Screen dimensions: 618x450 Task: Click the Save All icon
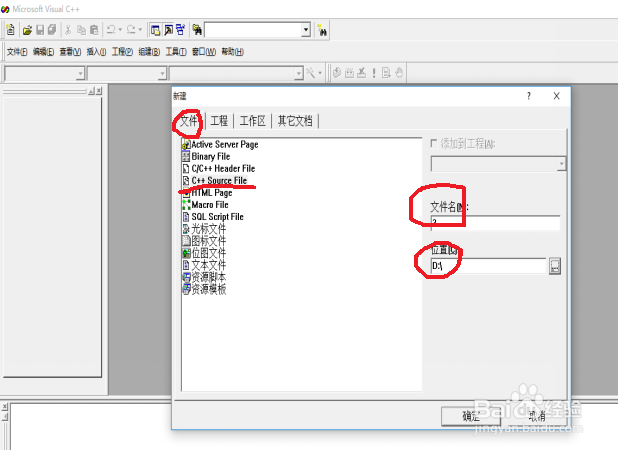click(x=52, y=30)
